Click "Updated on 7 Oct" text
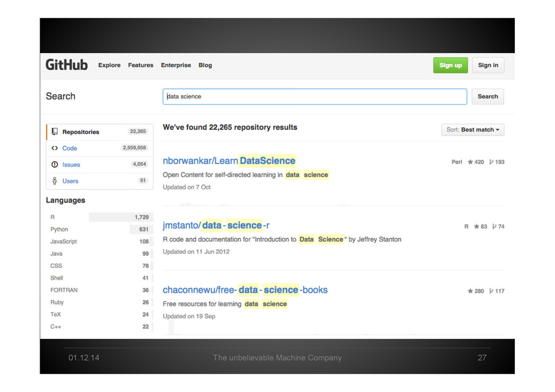The height and width of the screenshot is (392, 555). [186, 187]
